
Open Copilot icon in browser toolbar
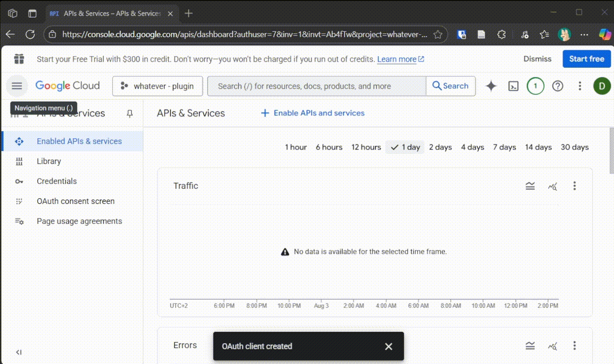(x=605, y=35)
